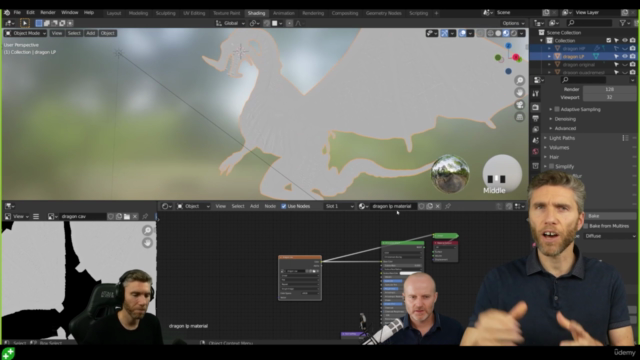Click the pin icon in node editor header
The width and height of the screenshot is (640, 360).
448,206
